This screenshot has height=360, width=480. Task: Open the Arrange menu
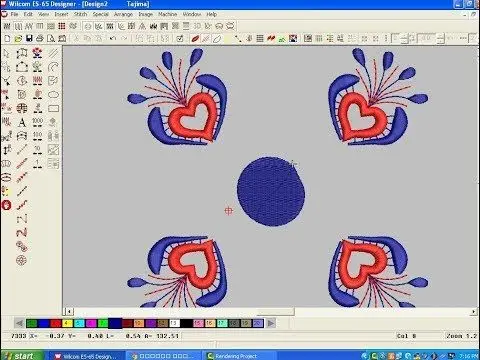pos(123,14)
